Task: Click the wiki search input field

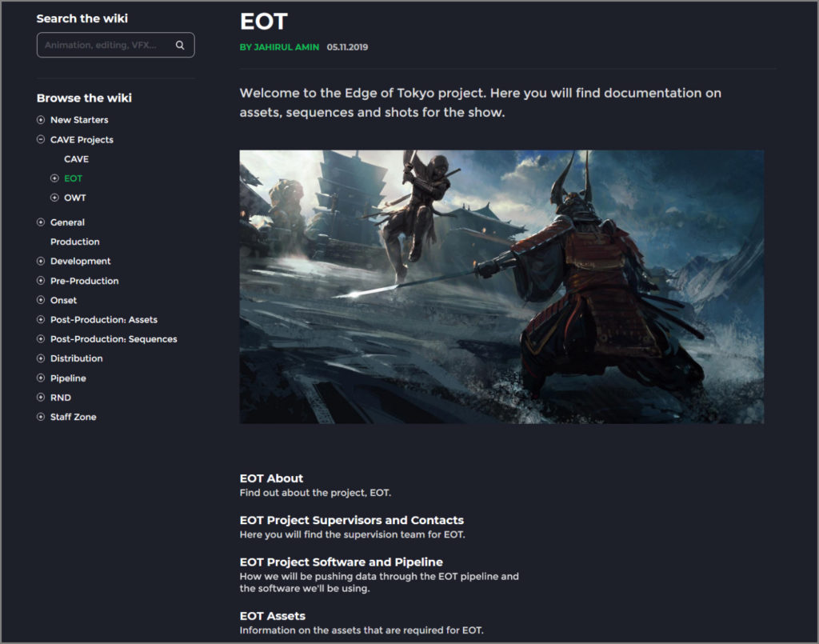Action: pos(108,45)
